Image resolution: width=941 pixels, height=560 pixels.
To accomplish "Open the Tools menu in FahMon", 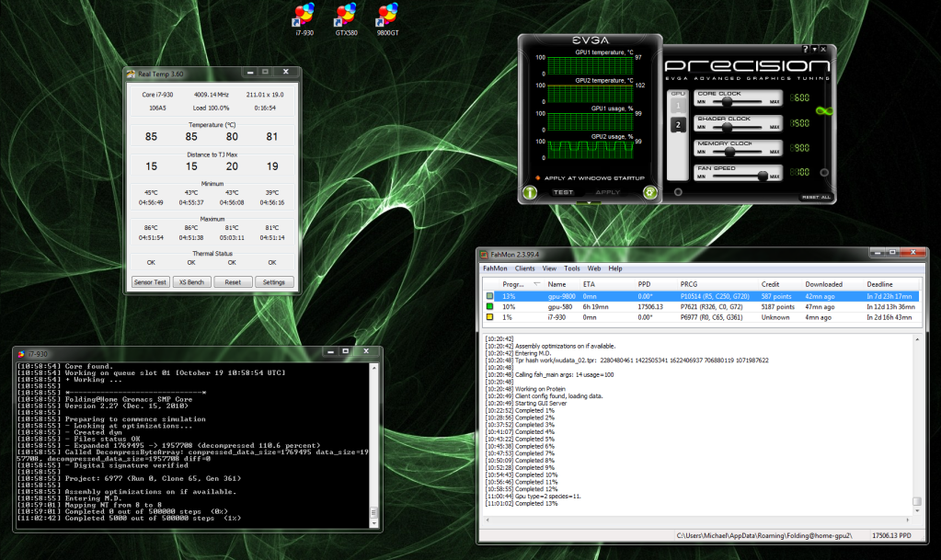I will click(x=572, y=269).
